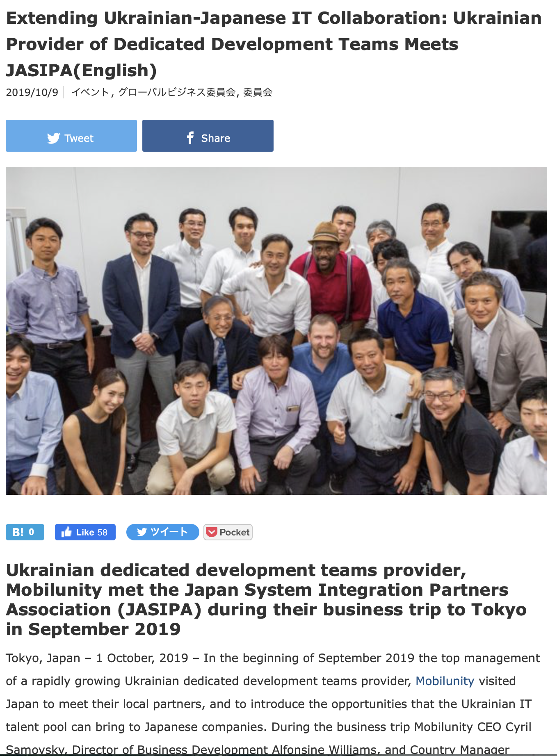Viewport: 557px width, 756px height.
Task: Click the thumbs-up icon on Like
Action: pyautogui.click(x=66, y=532)
